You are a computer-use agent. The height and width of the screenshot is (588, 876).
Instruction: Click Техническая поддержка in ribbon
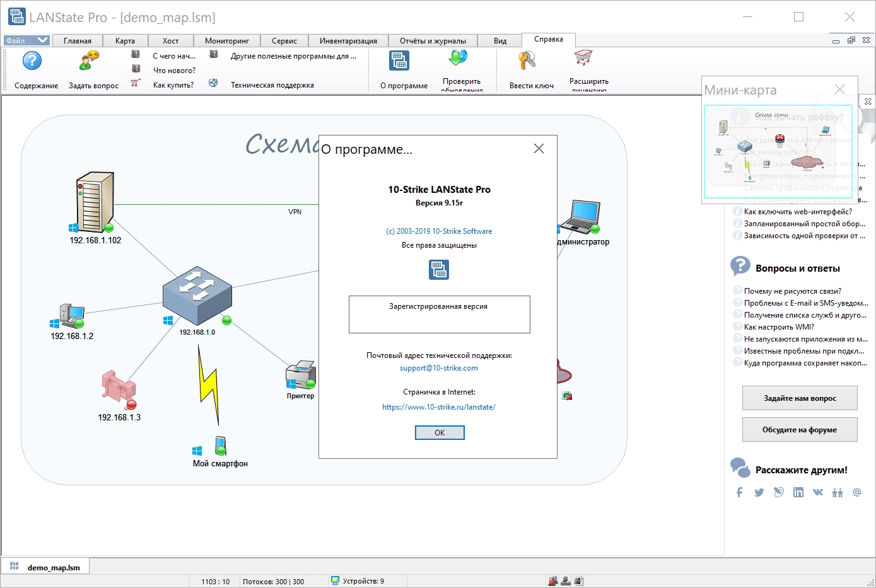coord(272,85)
